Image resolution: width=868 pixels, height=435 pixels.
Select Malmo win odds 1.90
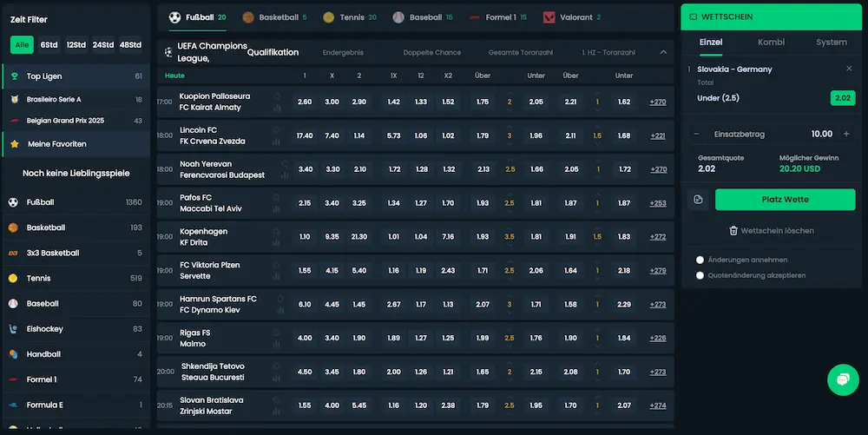click(359, 338)
